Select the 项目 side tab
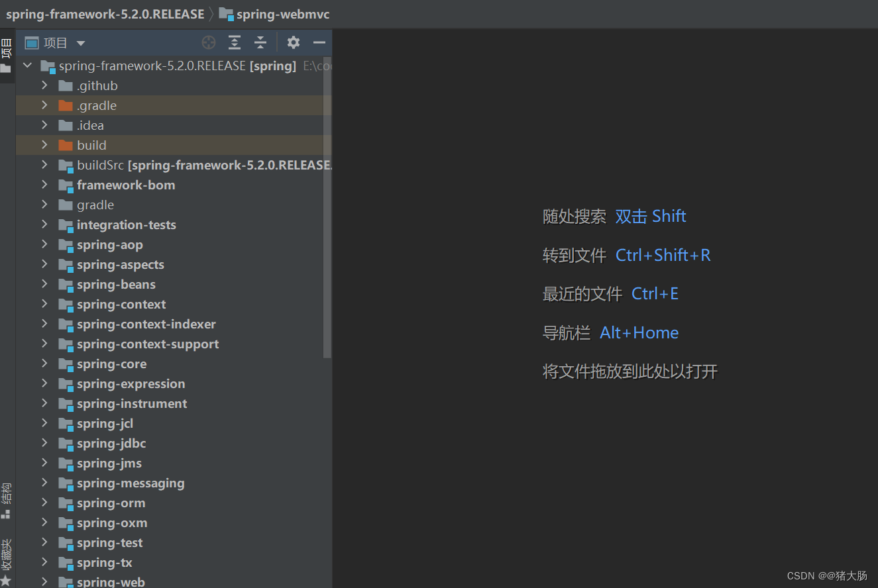The image size is (878, 588). [7, 55]
